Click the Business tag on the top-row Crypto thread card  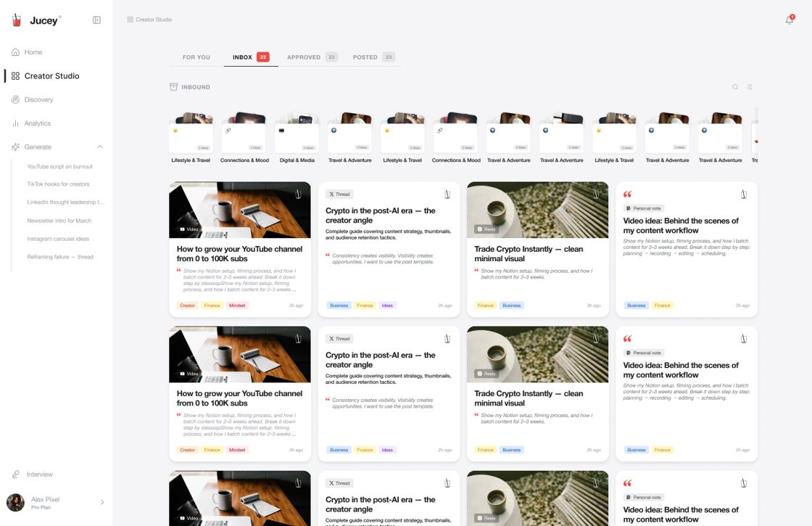pos(339,305)
